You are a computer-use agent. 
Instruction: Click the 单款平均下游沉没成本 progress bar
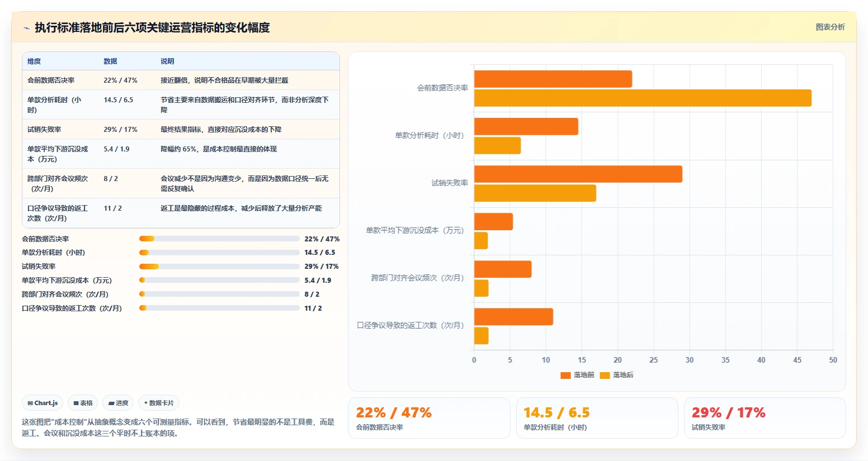[x=219, y=281]
